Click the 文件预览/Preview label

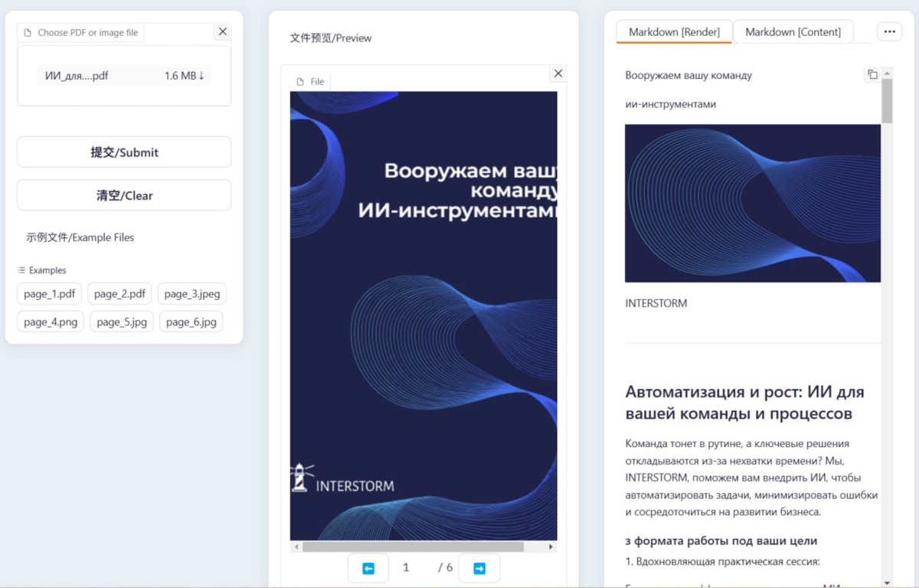(x=331, y=38)
